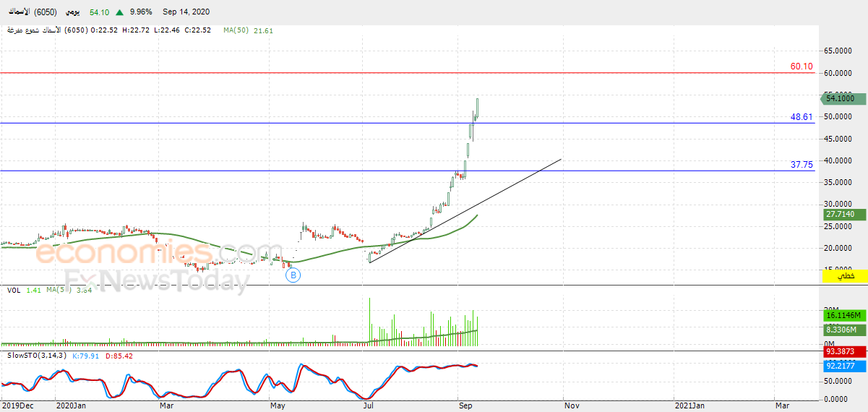Click the blue 48.61 level label
Screen dimensions: 868x412
[802, 116]
